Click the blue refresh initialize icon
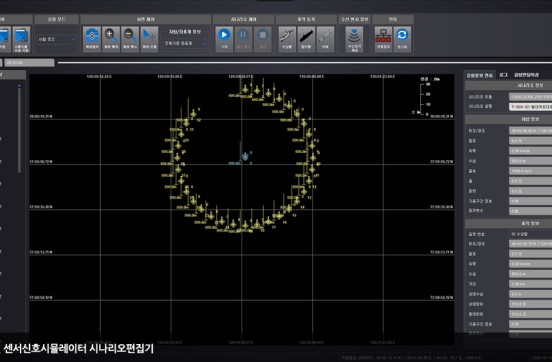 pos(402,39)
